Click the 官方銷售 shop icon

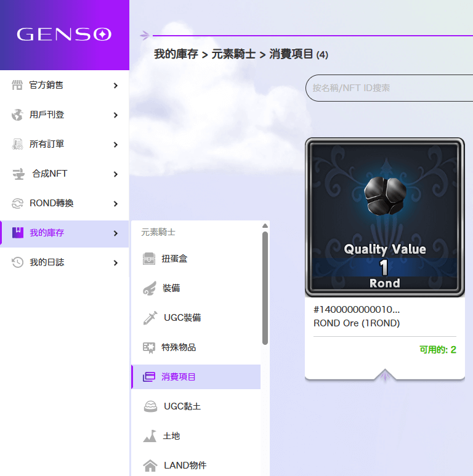17,85
